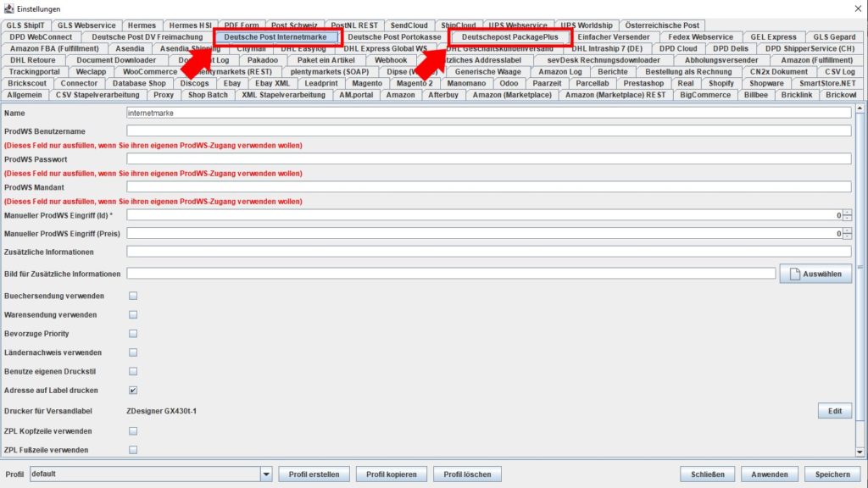This screenshot has height=488, width=868.
Task: Click the ZDesigner GX430t-1 printer text
Action: [162, 411]
